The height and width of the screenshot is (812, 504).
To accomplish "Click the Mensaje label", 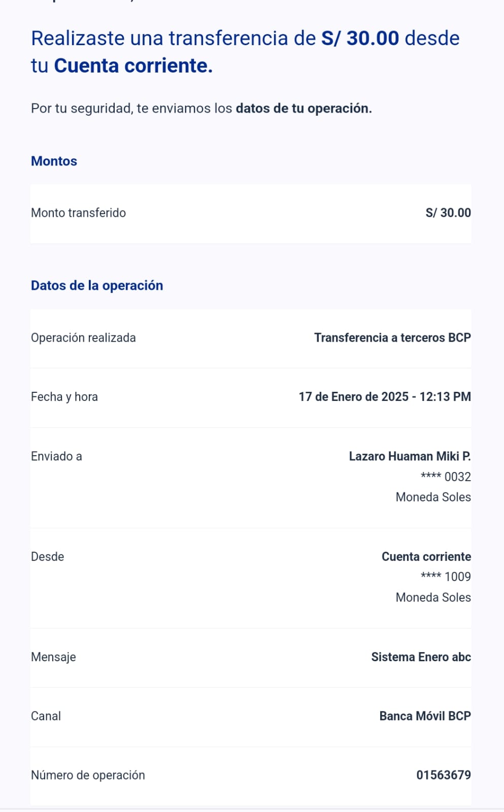I will (x=53, y=657).
